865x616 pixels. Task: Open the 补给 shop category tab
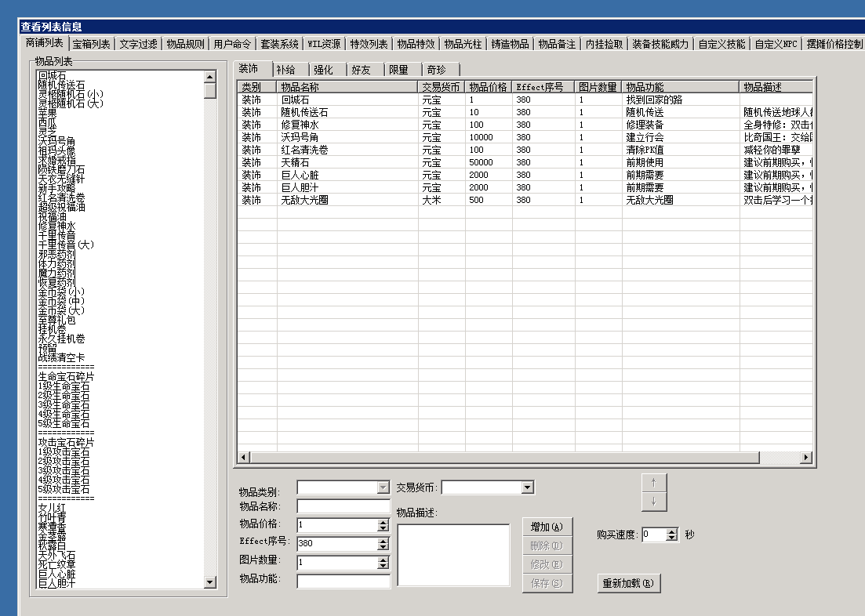pyautogui.click(x=289, y=70)
